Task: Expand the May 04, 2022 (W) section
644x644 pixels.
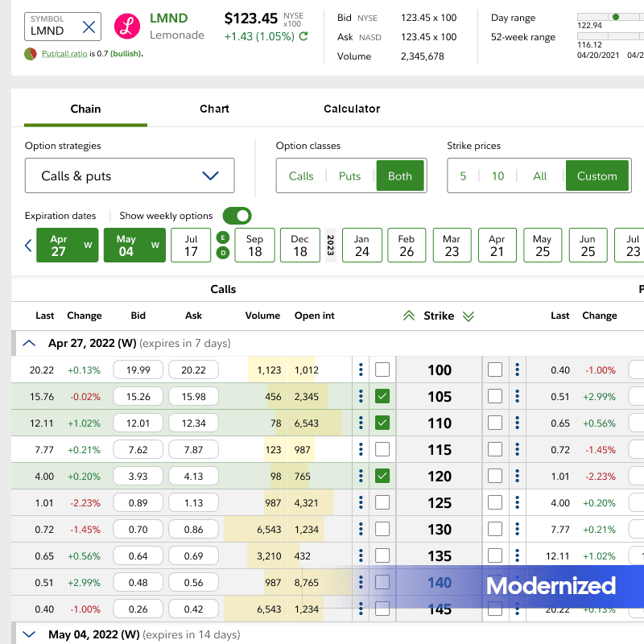Action: point(29,634)
